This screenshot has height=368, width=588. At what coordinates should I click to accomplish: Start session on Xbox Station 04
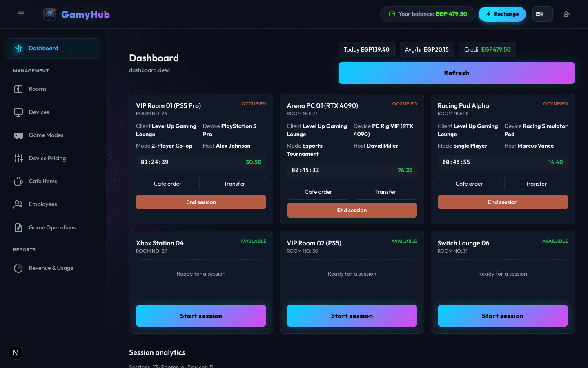201,316
